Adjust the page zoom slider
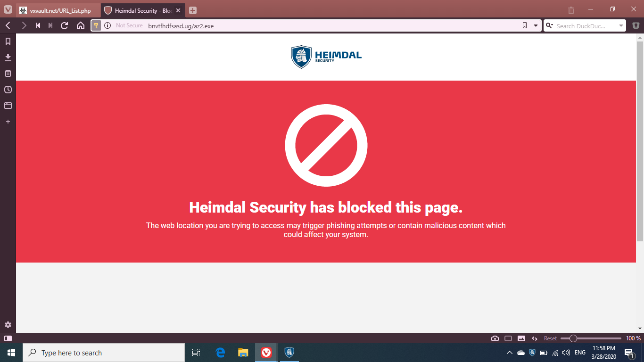 591,338
